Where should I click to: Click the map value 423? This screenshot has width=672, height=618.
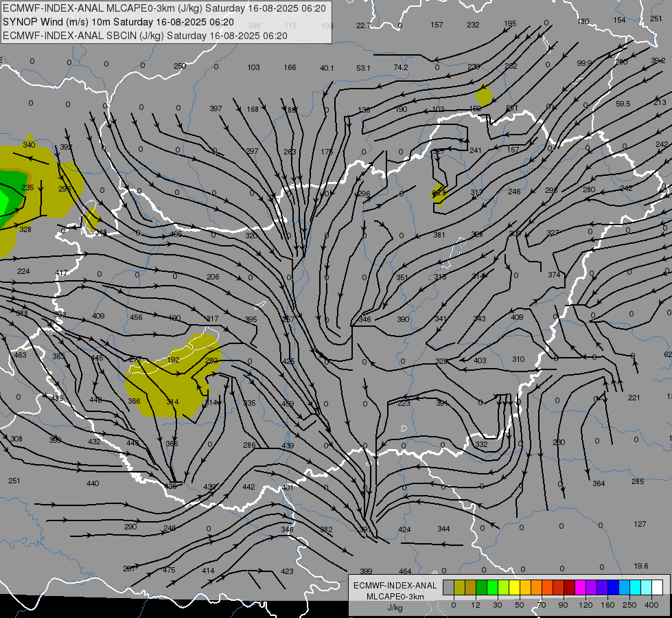click(x=287, y=571)
